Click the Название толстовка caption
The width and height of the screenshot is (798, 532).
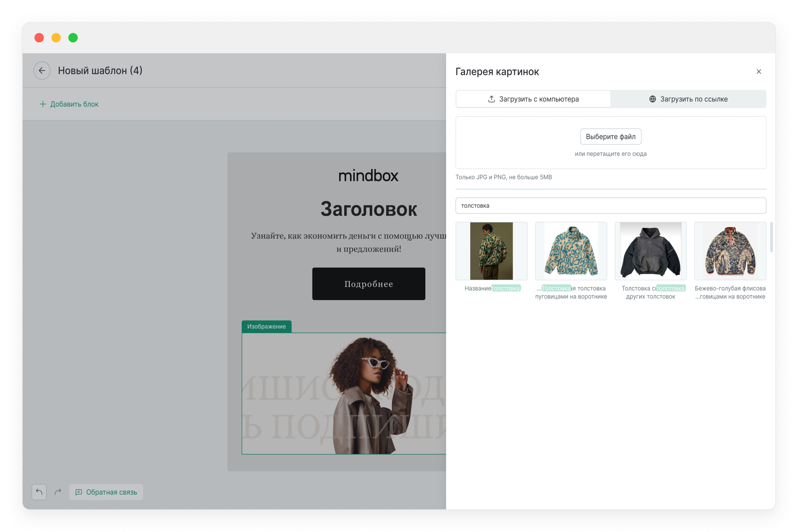coord(492,288)
